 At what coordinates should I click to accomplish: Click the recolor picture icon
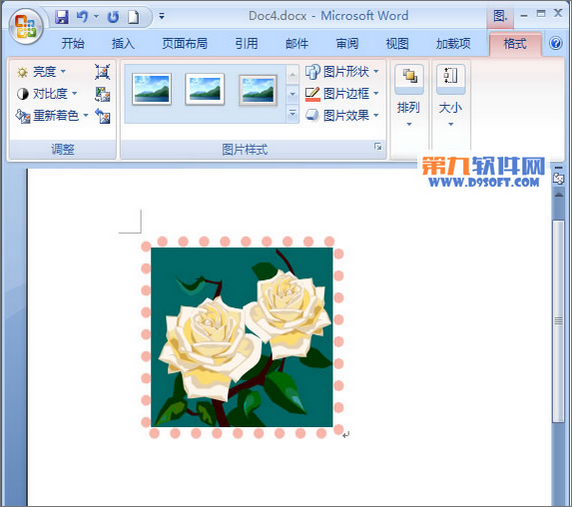(x=23, y=116)
